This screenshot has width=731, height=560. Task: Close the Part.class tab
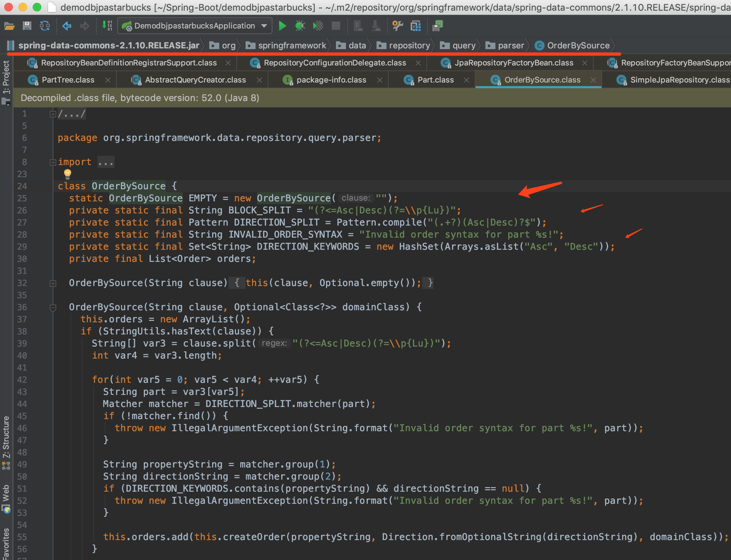(x=467, y=80)
